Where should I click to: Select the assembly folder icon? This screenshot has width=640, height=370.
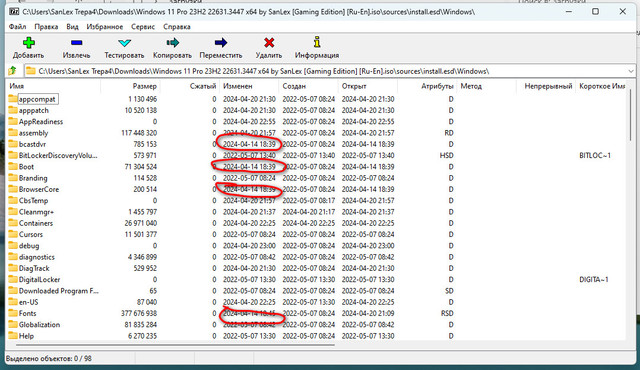coord(13,133)
